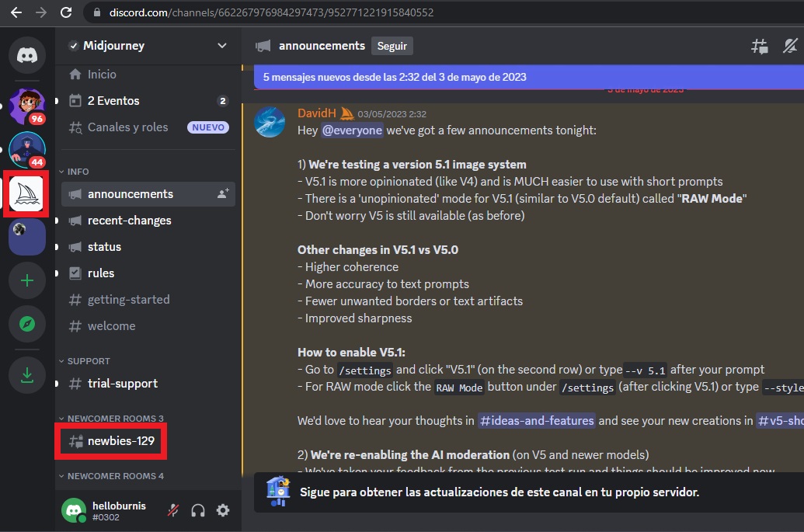Collapse the INFO category
This screenshot has height=532, width=804.
(x=74, y=172)
